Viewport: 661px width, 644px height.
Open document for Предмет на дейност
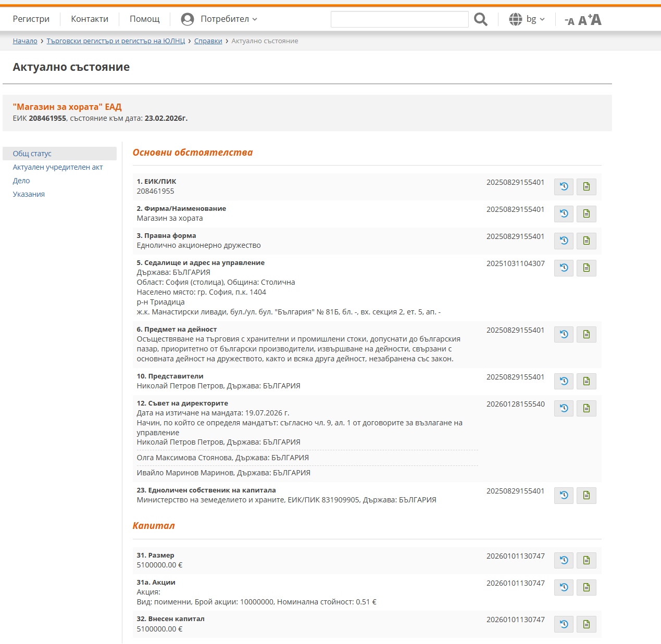[x=587, y=335]
